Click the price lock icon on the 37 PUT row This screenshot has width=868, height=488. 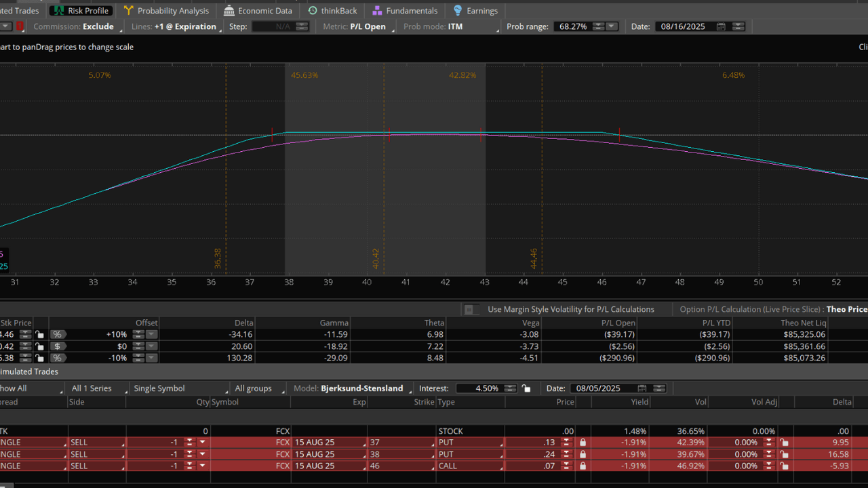(582, 443)
